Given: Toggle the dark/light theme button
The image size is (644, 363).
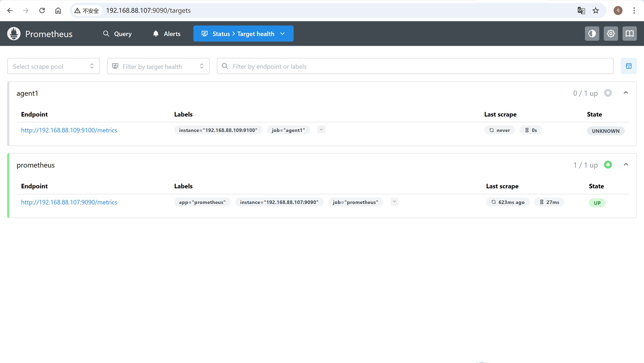Looking at the screenshot, I should click(592, 34).
